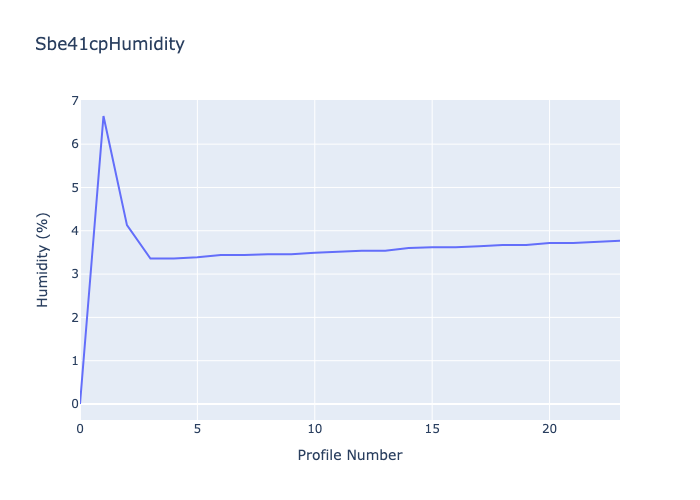Screen dimensions: 700x500
Task: Click the humidity line's peak near 6.6%
Action: pyautogui.click(x=103, y=117)
